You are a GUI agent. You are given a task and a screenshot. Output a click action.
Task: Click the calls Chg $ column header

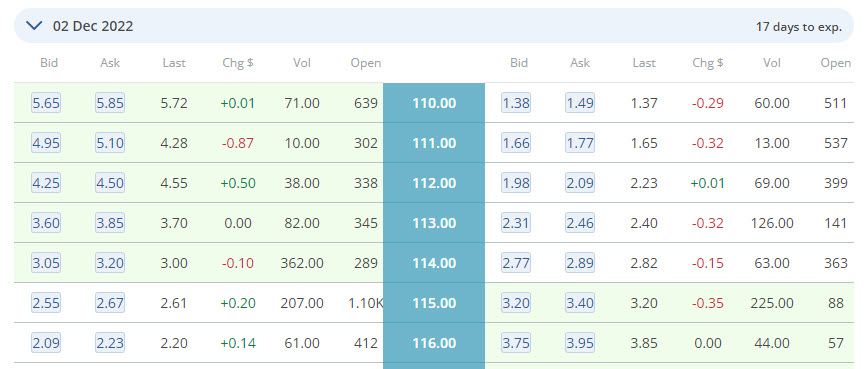238,63
